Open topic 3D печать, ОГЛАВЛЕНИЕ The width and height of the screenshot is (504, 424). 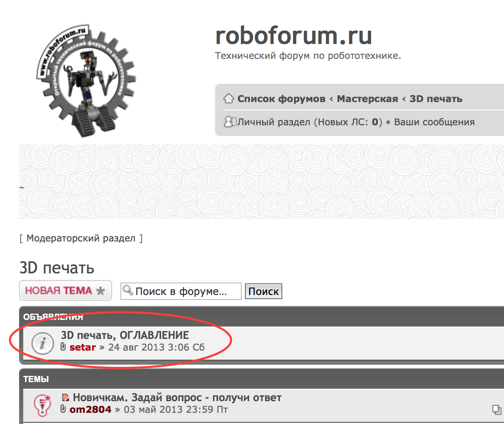[125, 335]
